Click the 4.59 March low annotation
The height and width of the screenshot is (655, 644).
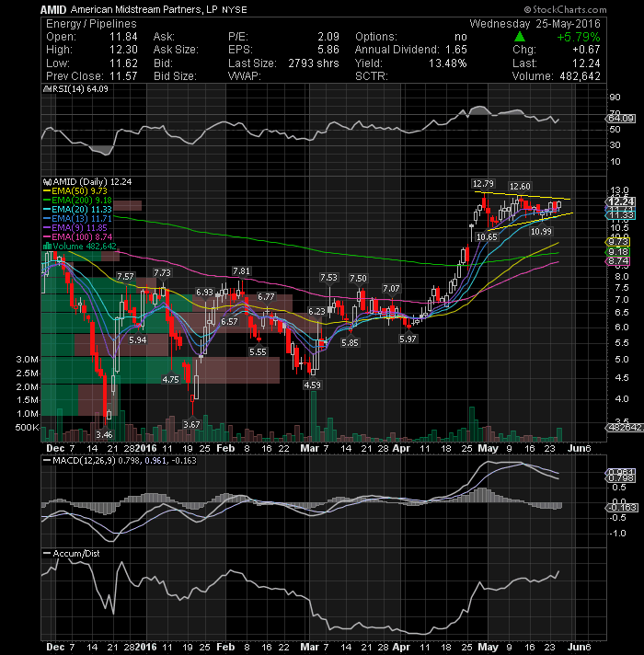(313, 385)
